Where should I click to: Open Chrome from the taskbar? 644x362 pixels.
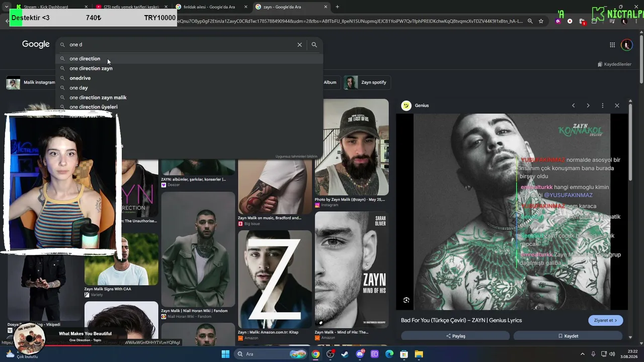(315, 354)
